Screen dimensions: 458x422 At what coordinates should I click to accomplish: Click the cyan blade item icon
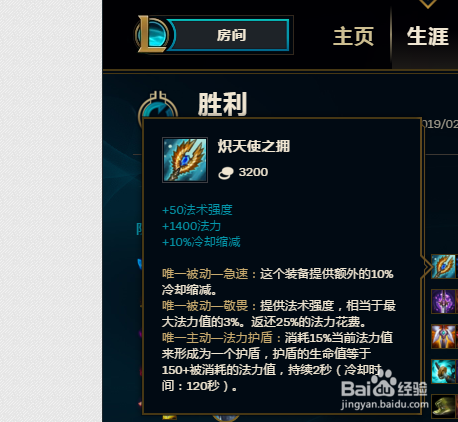[x=444, y=371]
